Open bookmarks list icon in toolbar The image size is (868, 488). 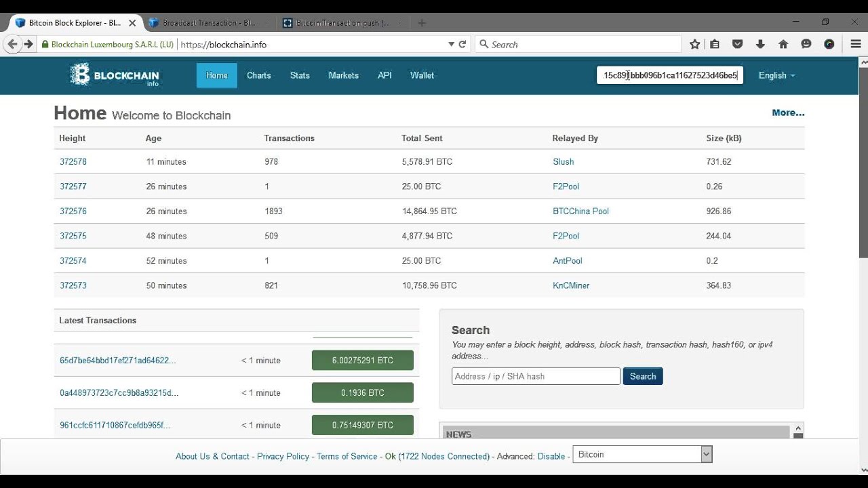[715, 44]
